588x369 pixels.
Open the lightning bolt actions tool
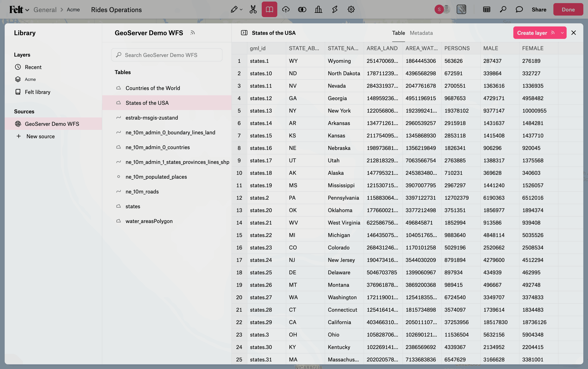[x=335, y=9]
